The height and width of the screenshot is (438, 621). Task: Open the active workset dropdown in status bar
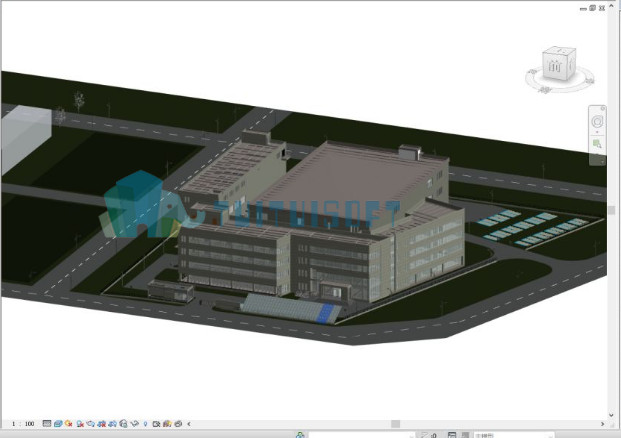[362, 435]
